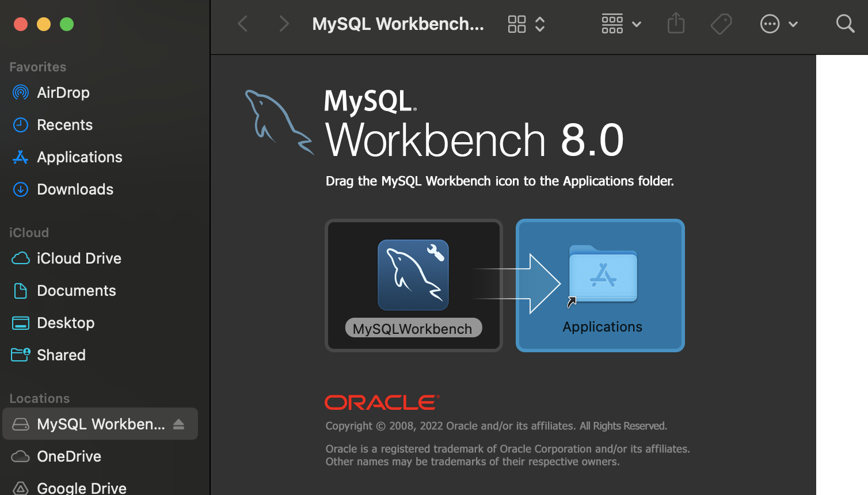Select the MySQLWorkbench file name label
The height and width of the screenshot is (495, 868).
coord(413,329)
